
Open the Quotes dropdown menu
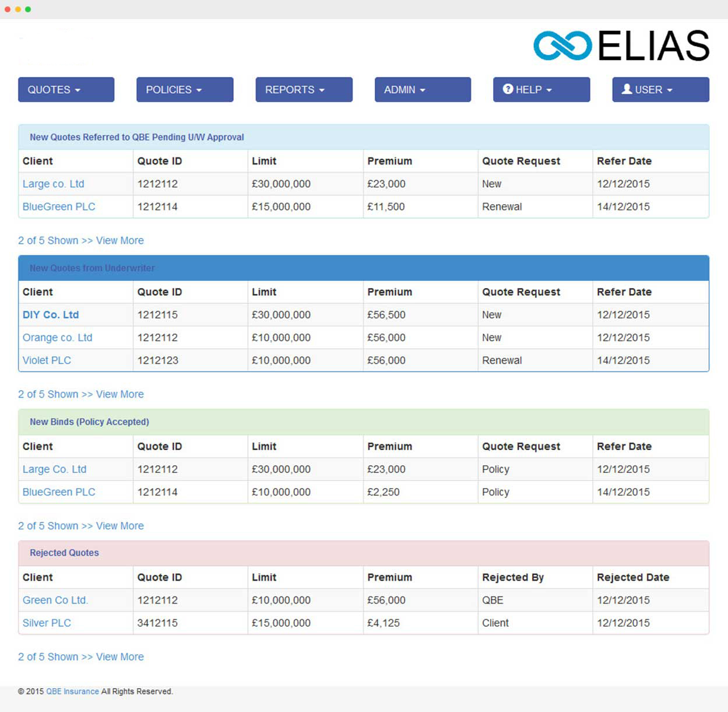(66, 90)
